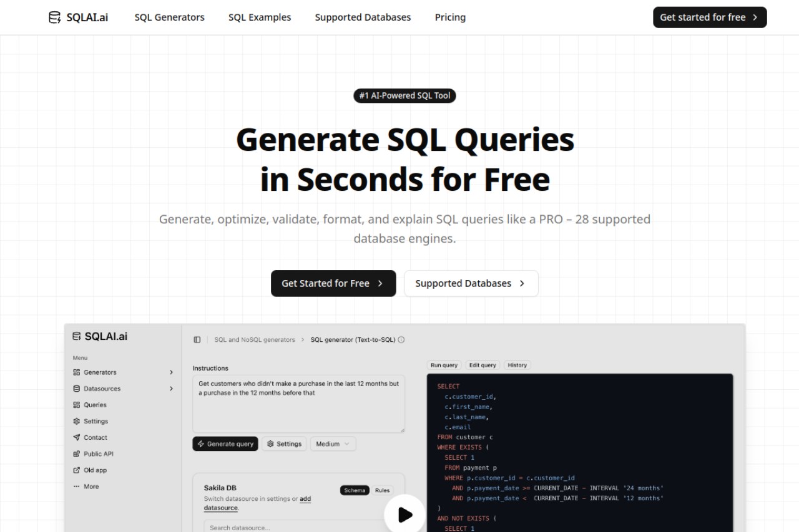Click the Contact paper plane icon
The height and width of the screenshot is (532, 799).
(x=77, y=437)
